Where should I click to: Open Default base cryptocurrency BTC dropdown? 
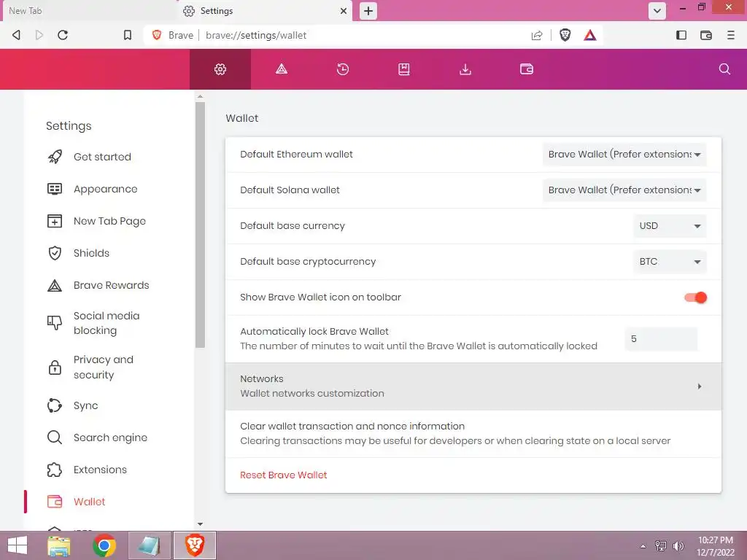(670, 262)
